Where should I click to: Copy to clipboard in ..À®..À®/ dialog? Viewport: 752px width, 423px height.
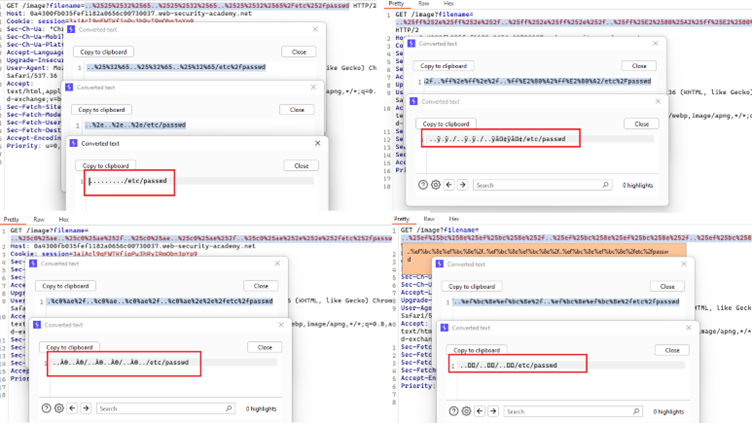tap(70, 347)
